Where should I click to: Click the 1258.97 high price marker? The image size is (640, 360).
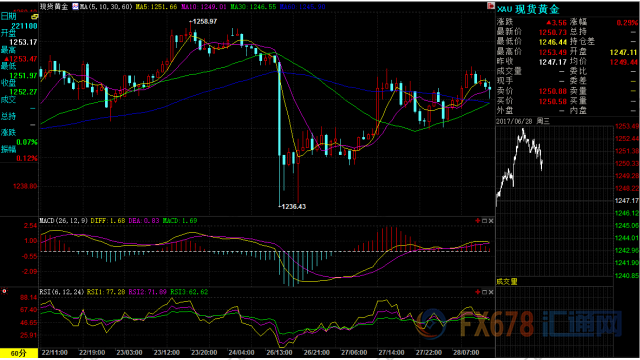pyautogui.click(x=204, y=22)
